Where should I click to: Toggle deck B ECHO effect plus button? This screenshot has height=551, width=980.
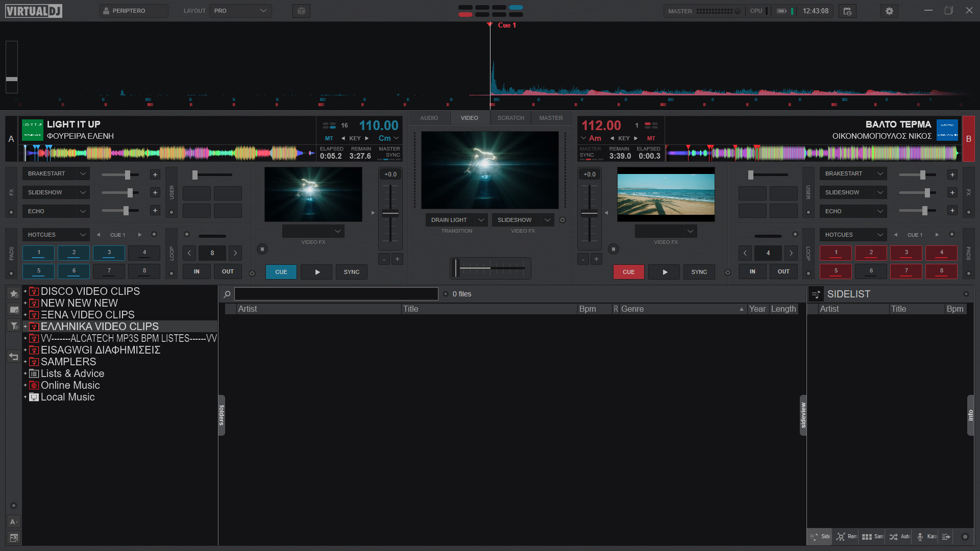(952, 210)
